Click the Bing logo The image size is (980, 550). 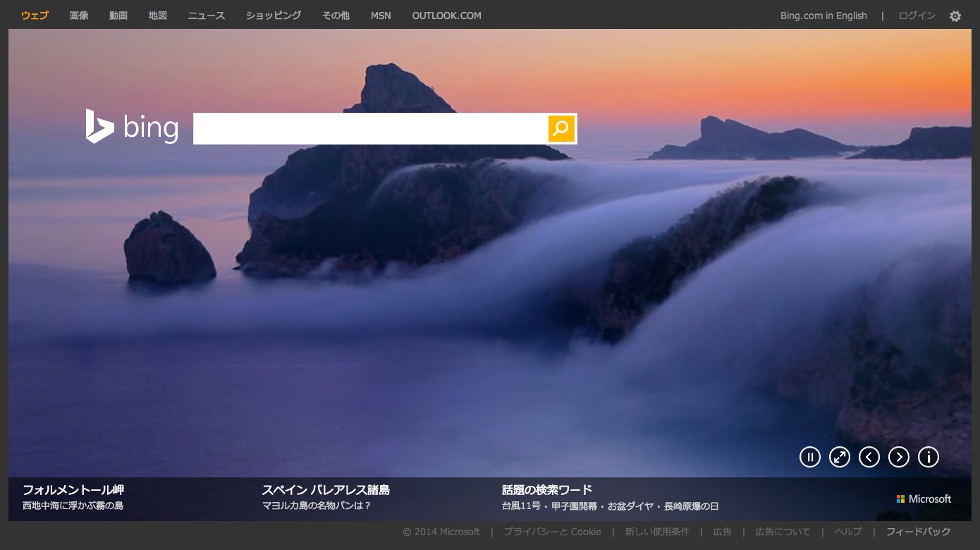132,127
